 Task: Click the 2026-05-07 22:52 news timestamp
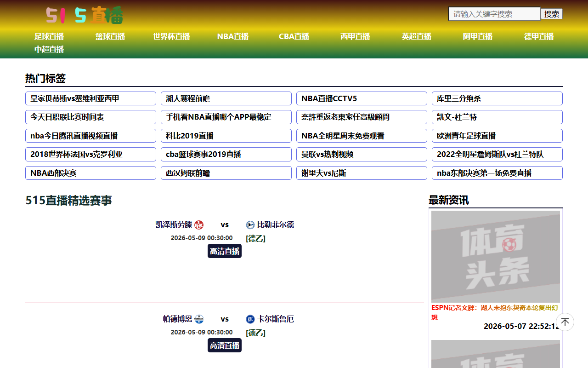point(521,326)
